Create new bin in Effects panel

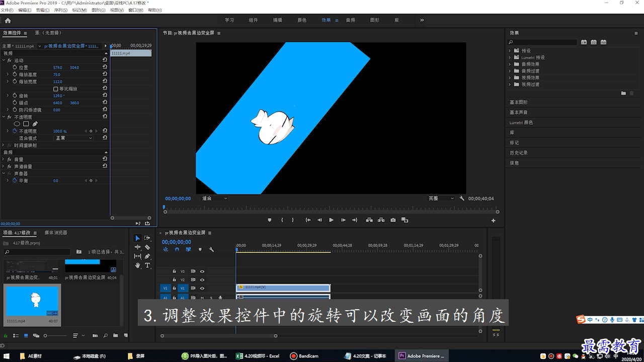(x=623, y=93)
